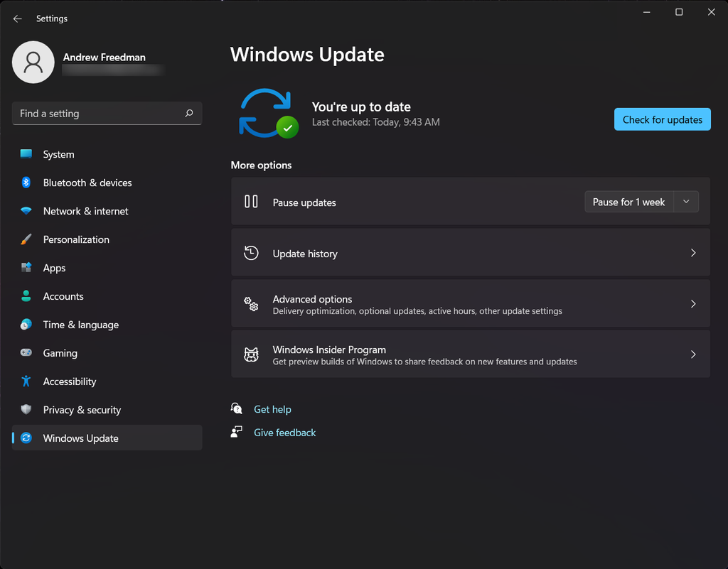
Task: Click the Personalization paintbrush icon
Action: (x=26, y=239)
